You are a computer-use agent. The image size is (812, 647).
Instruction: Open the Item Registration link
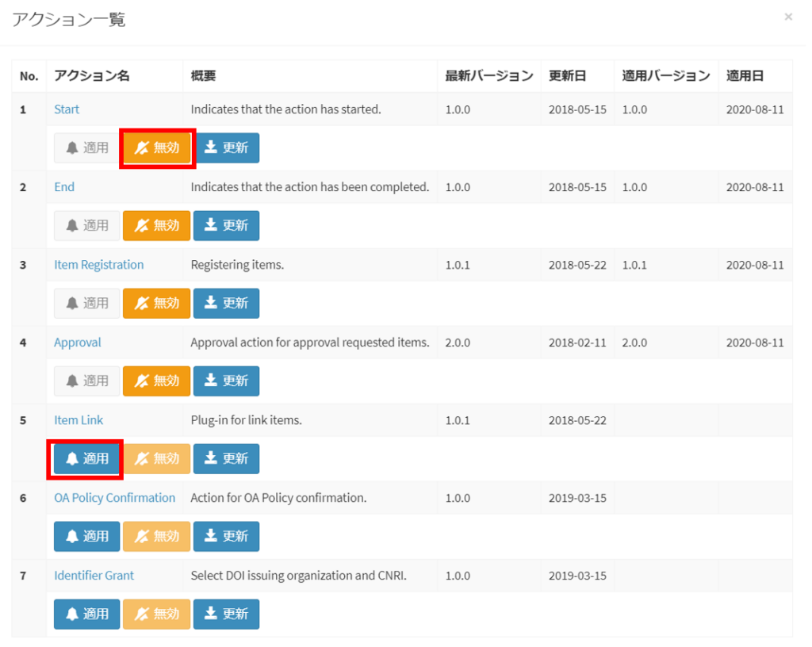(99, 265)
